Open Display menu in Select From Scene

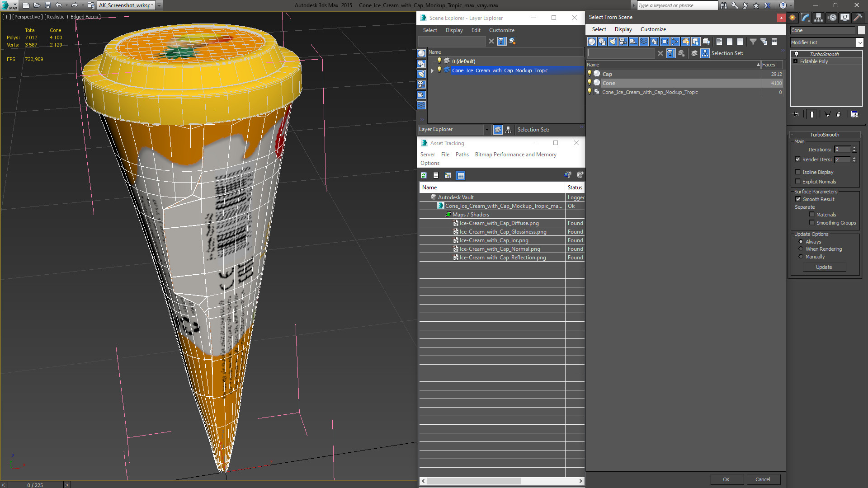(623, 29)
